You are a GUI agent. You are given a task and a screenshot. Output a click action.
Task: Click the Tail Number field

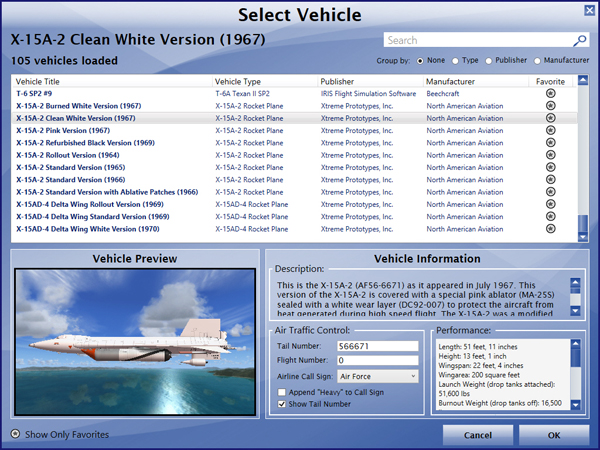pos(378,346)
